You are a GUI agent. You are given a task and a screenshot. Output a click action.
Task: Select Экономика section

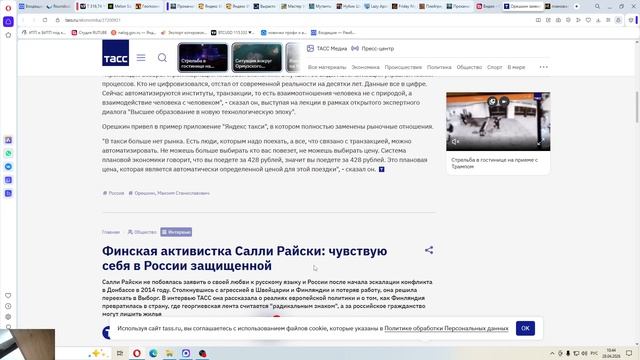[365, 67]
